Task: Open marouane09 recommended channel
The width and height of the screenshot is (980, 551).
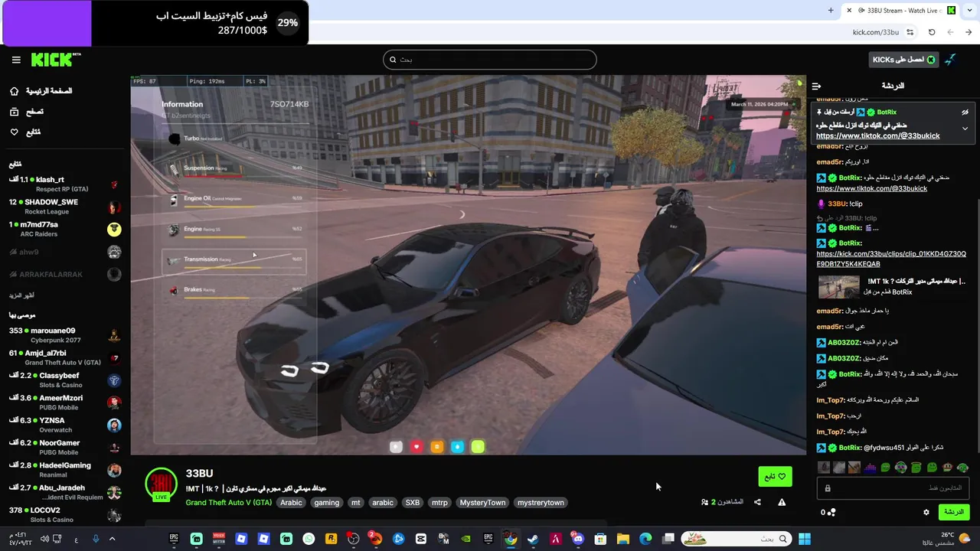Action: [x=65, y=335]
